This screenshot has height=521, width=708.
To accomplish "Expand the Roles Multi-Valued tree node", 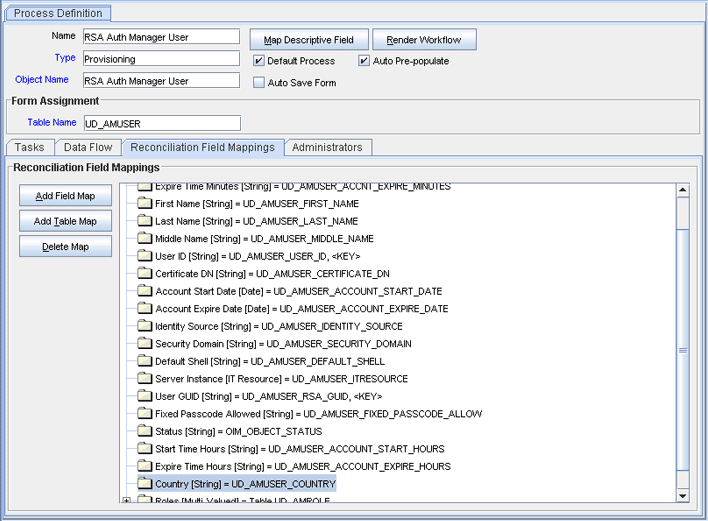I will point(127,501).
